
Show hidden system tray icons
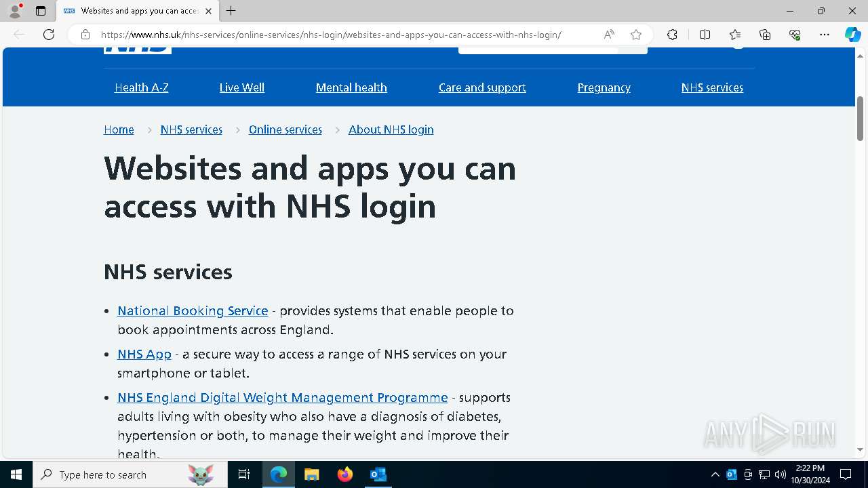click(715, 474)
